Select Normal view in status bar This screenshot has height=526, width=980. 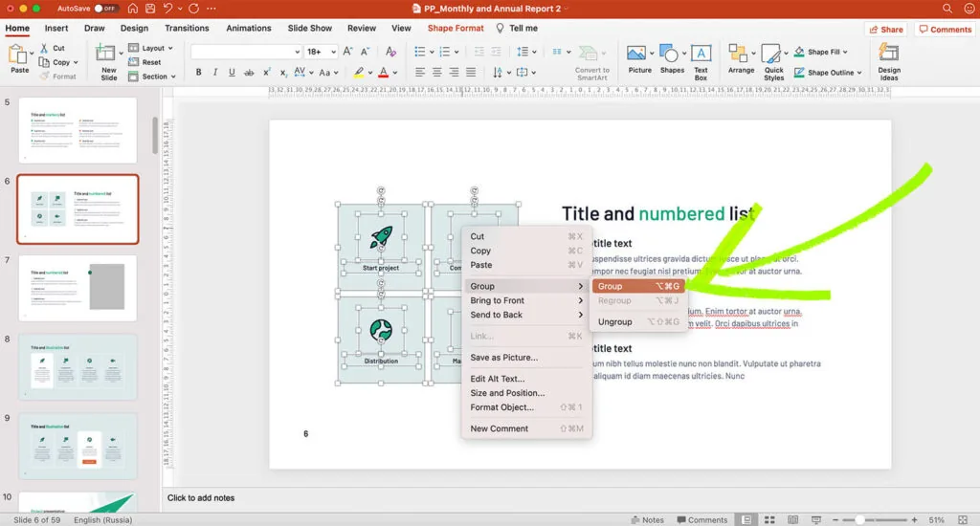click(746, 519)
